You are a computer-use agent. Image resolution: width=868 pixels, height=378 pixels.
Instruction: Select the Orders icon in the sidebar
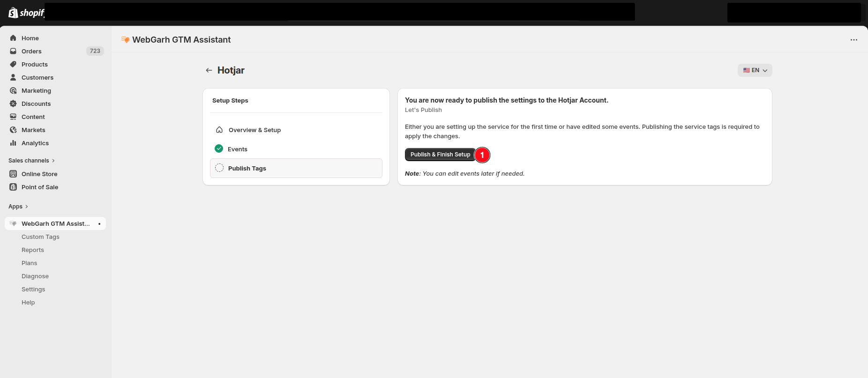(x=13, y=51)
